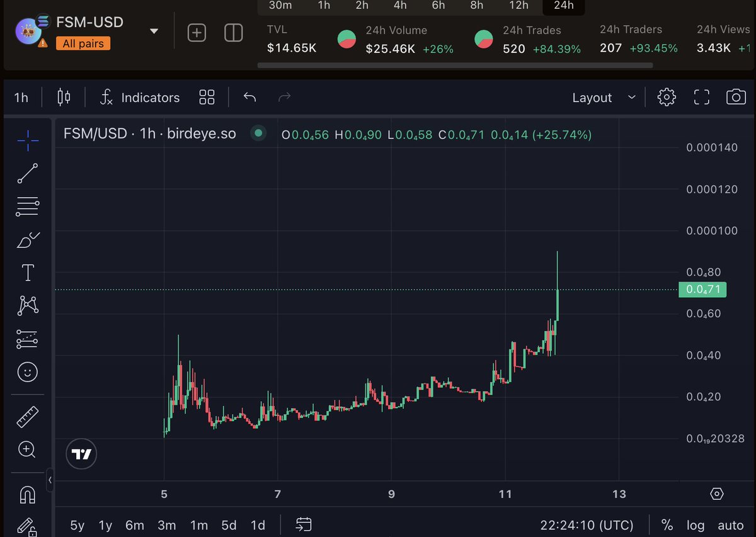Click the 24h Volume buy/sell pie
Image resolution: width=756 pixels, height=537 pixels.
[x=346, y=39]
